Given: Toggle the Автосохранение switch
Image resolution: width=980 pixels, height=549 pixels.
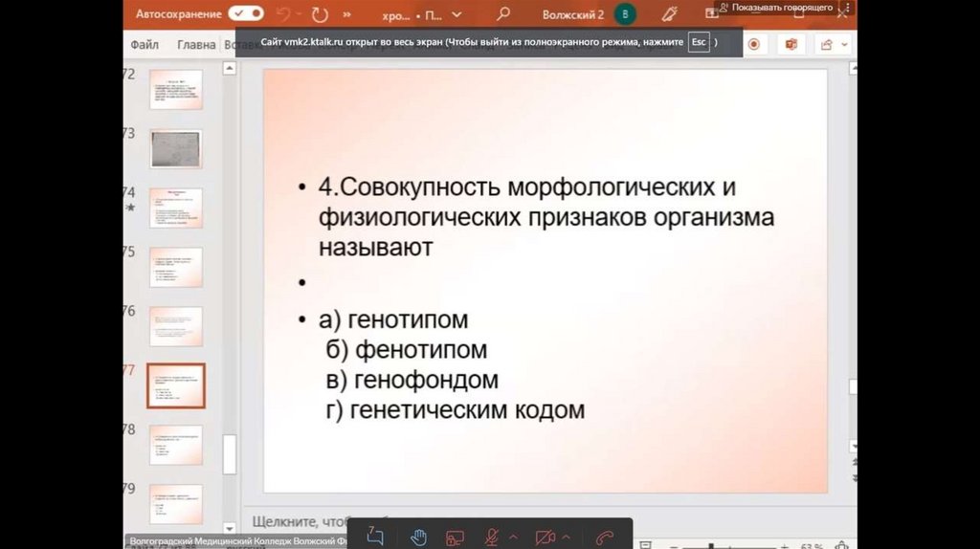Looking at the screenshot, I should point(246,13).
